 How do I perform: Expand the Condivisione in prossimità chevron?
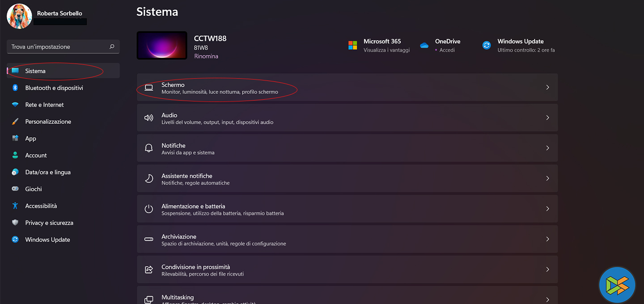(547, 270)
